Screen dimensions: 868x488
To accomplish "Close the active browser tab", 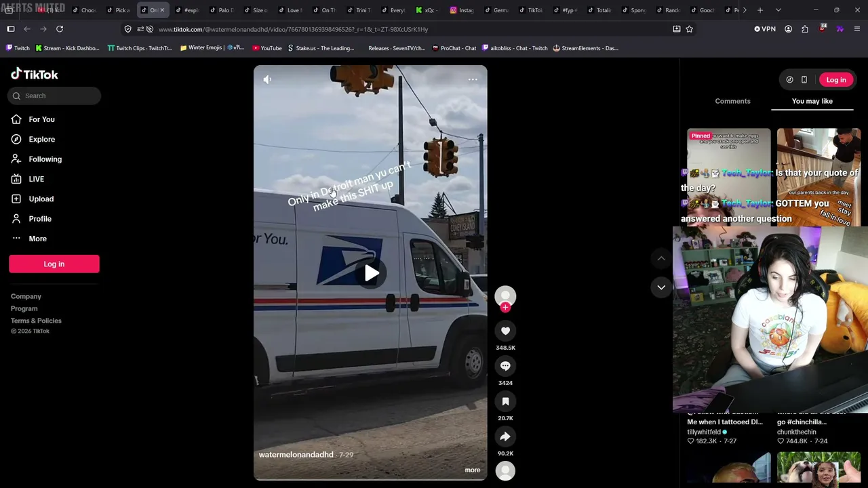I will [162, 10].
